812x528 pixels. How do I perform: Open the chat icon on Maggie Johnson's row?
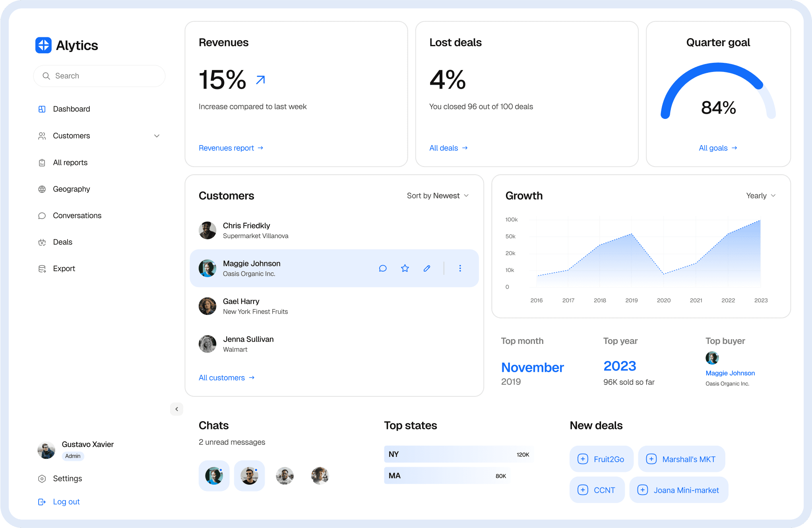pyautogui.click(x=383, y=268)
